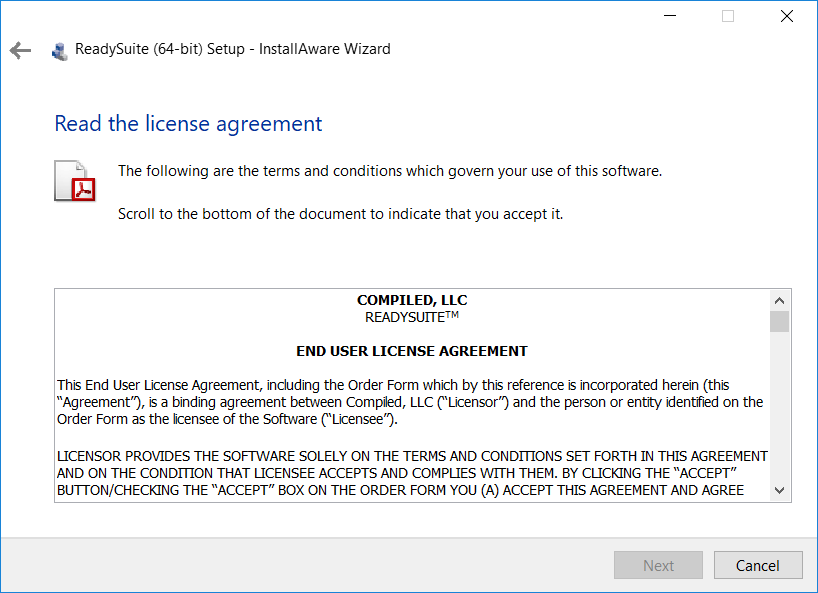Click the 'Read the license agreement' heading
The width and height of the screenshot is (818, 593).
[188, 124]
